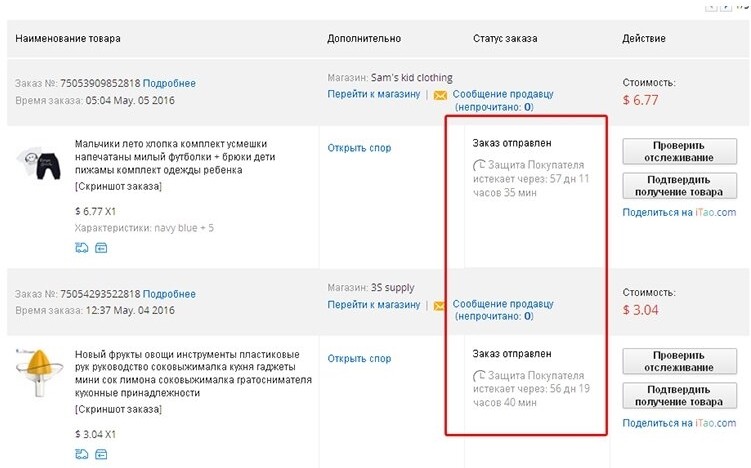Open Подробнее for order 75054293522818

tap(169, 294)
